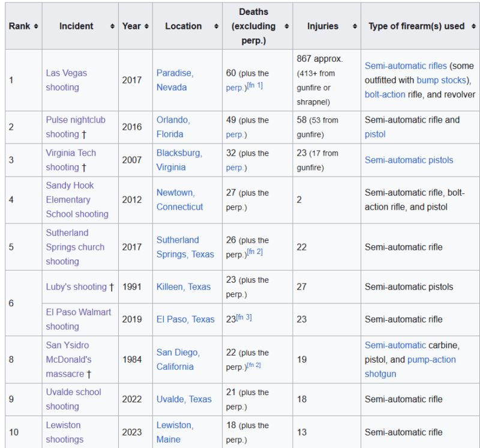The width and height of the screenshot is (480, 448).
Task: Sort by Deaths column sort icon
Action: coord(286,26)
